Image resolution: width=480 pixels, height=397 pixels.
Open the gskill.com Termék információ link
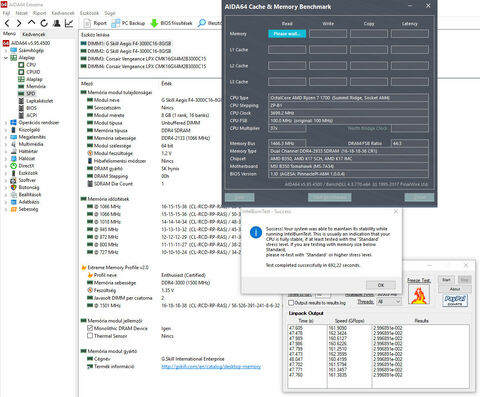click(x=211, y=367)
